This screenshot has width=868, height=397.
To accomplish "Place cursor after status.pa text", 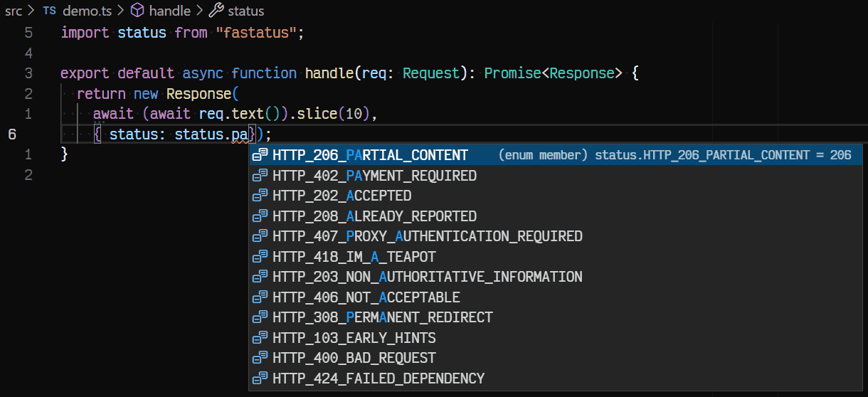I will pos(250,134).
